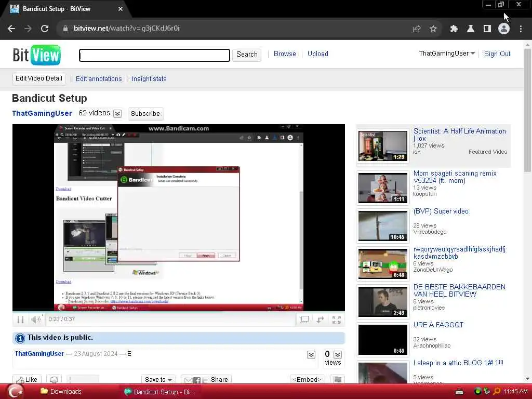Expand the video description arrow
The image size is (532, 399).
pos(311,355)
